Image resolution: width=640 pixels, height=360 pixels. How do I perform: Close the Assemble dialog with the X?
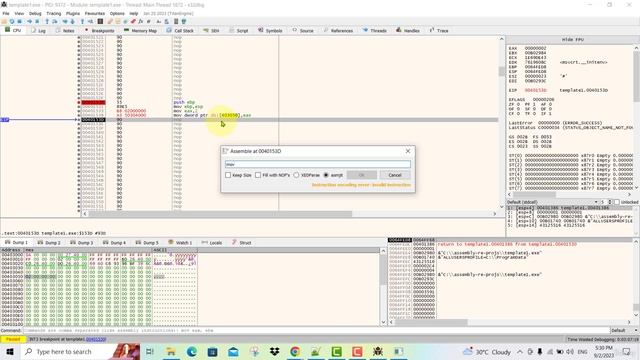[408, 151]
